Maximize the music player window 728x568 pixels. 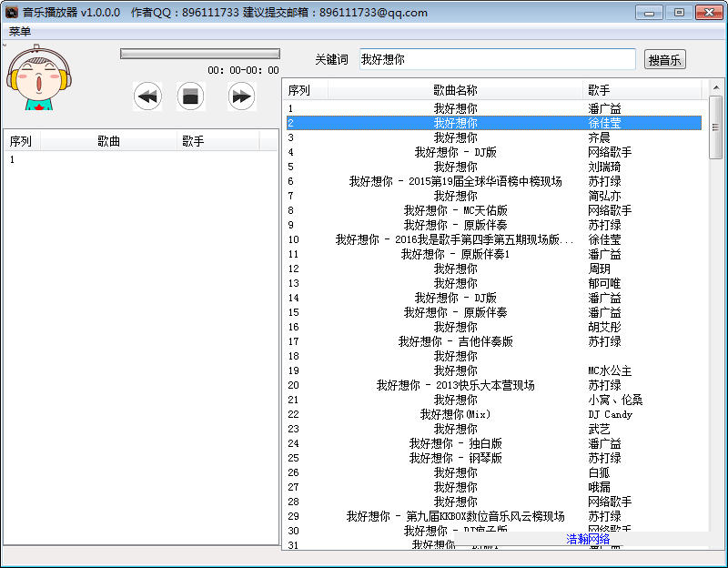678,12
